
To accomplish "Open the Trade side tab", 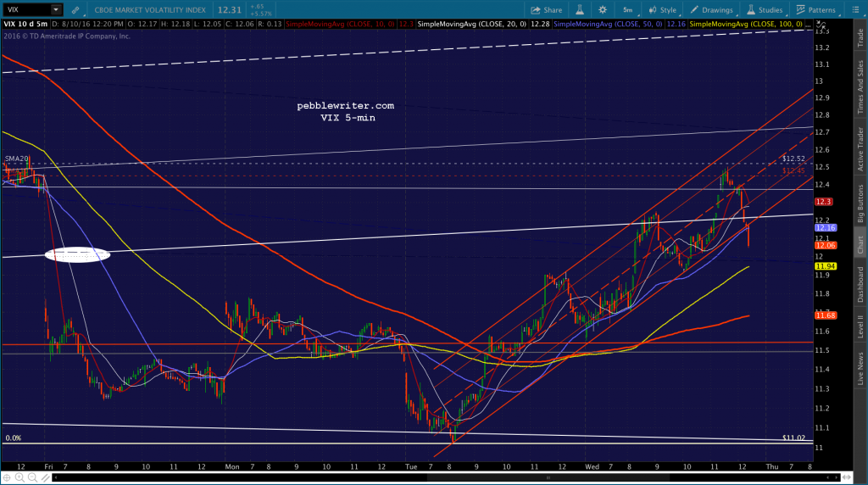I will pos(860,36).
